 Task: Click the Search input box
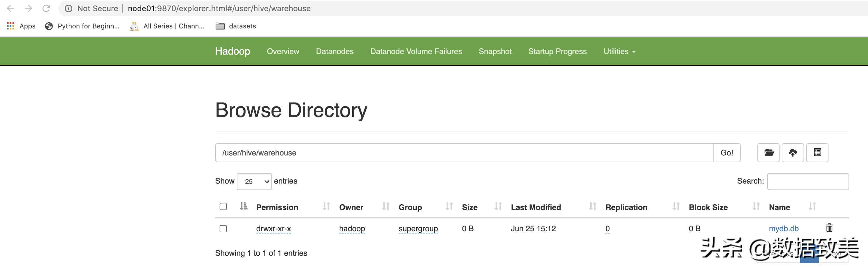pos(808,181)
